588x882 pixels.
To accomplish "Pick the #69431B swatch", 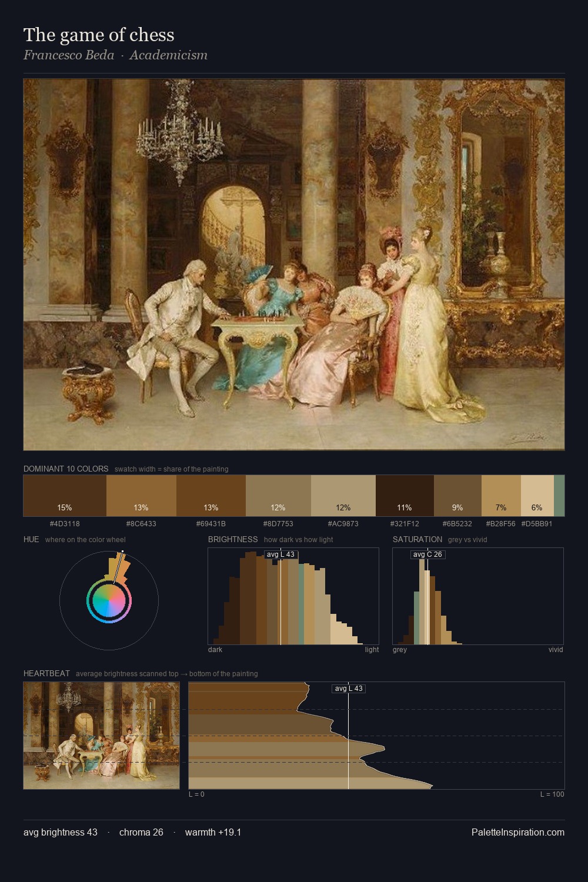I will point(211,495).
